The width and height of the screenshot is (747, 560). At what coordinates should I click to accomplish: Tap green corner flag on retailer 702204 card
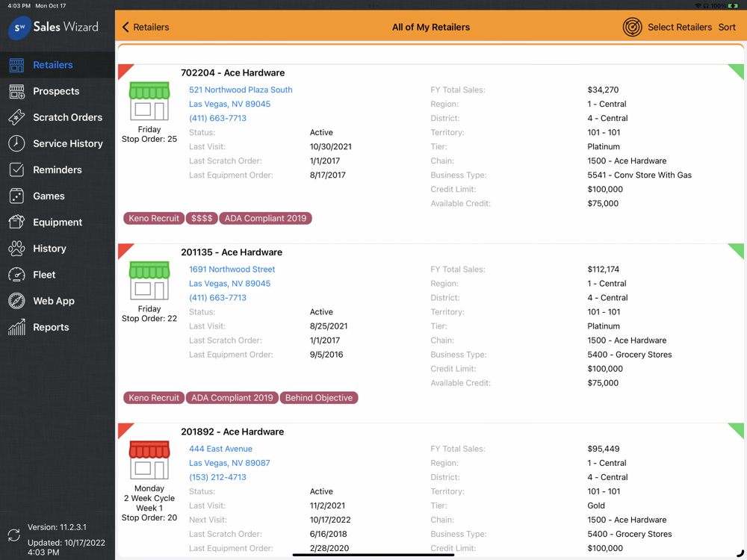click(x=737, y=70)
